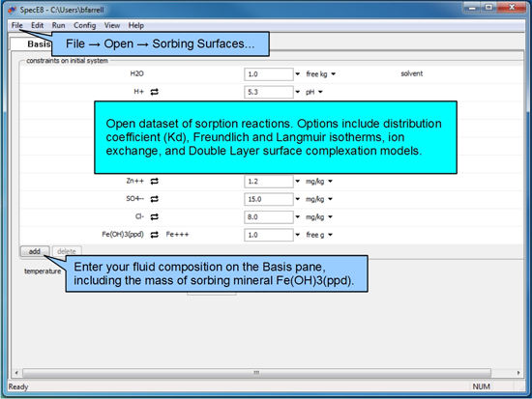Viewport: 532px width, 399px height.
Task: Click the add button
Action: (35, 251)
